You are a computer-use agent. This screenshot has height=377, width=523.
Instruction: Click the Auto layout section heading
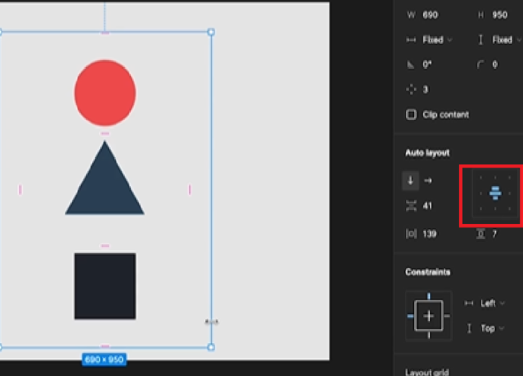click(x=428, y=153)
